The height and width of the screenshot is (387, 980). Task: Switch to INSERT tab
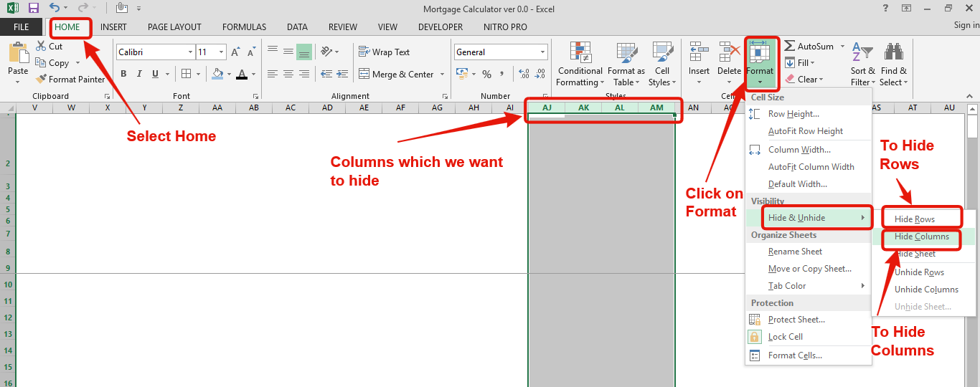coord(113,27)
